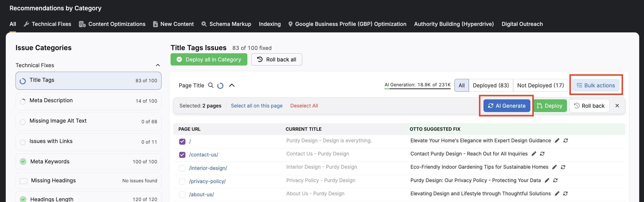
Task: Tick the /privacy-policy/ row checkbox
Action: (182, 181)
